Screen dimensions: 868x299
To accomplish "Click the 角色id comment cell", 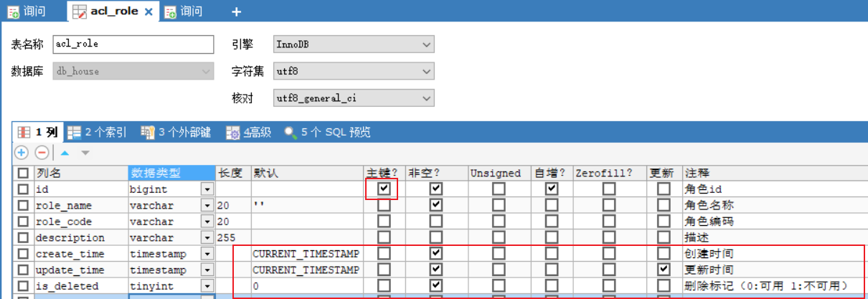I will coord(774,189).
